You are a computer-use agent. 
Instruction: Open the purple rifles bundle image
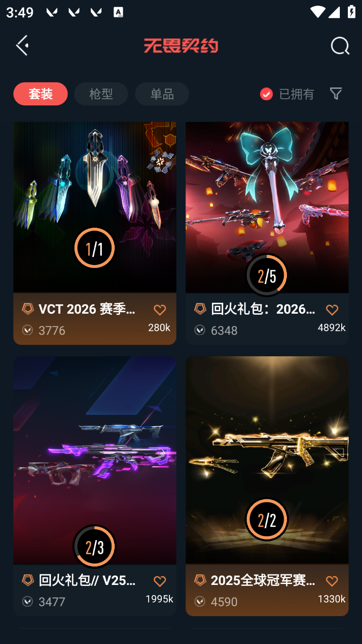tap(95, 460)
